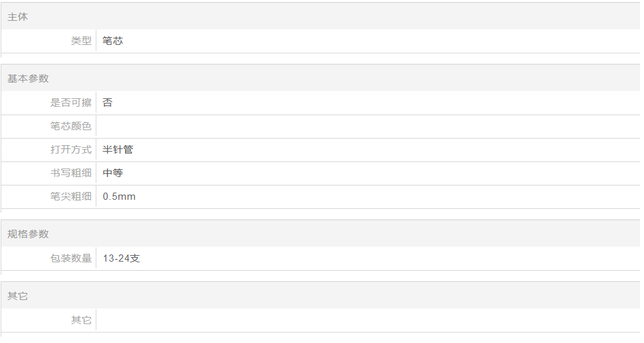Select the 是否可擦 row label
The width and height of the screenshot is (644, 343).
(71, 103)
